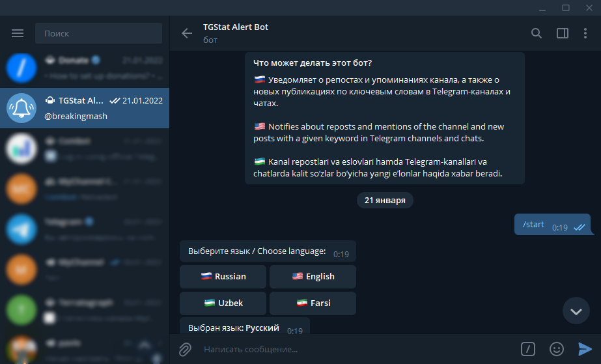Click TGStat Alert Bot avatar with bell

[21, 108]
